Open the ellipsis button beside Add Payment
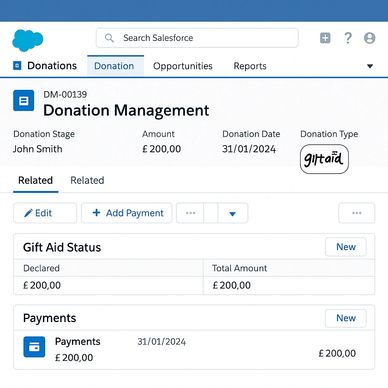388x388 pixels. pos(190,213)
